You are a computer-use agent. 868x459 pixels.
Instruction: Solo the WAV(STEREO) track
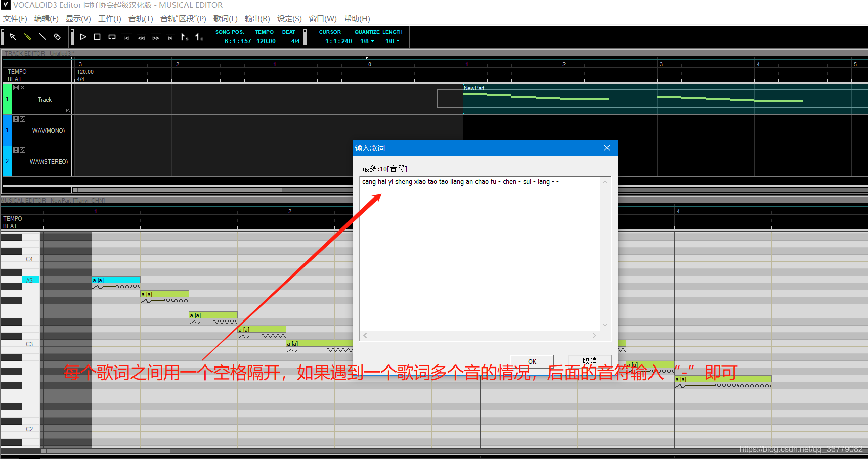pyautogui.click(x=22, y=150)
